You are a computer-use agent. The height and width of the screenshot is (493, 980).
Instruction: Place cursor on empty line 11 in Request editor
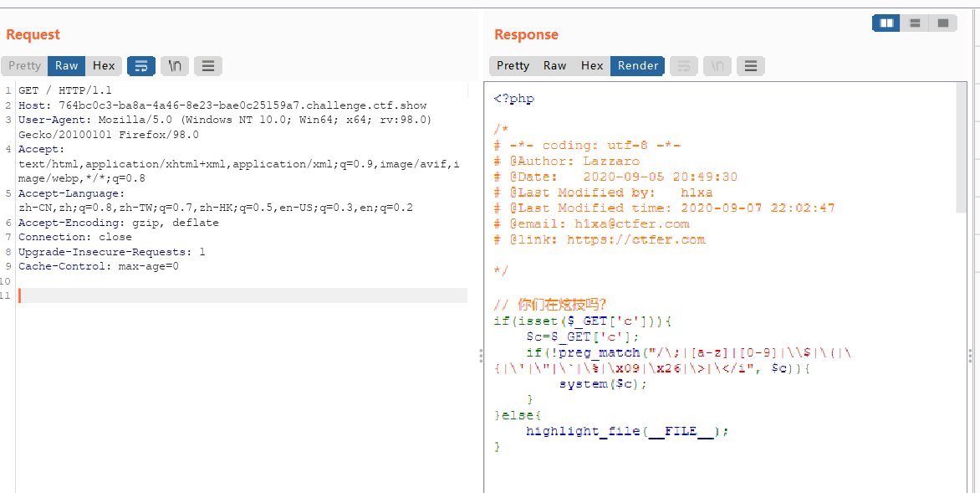click(x=242, y=295)
